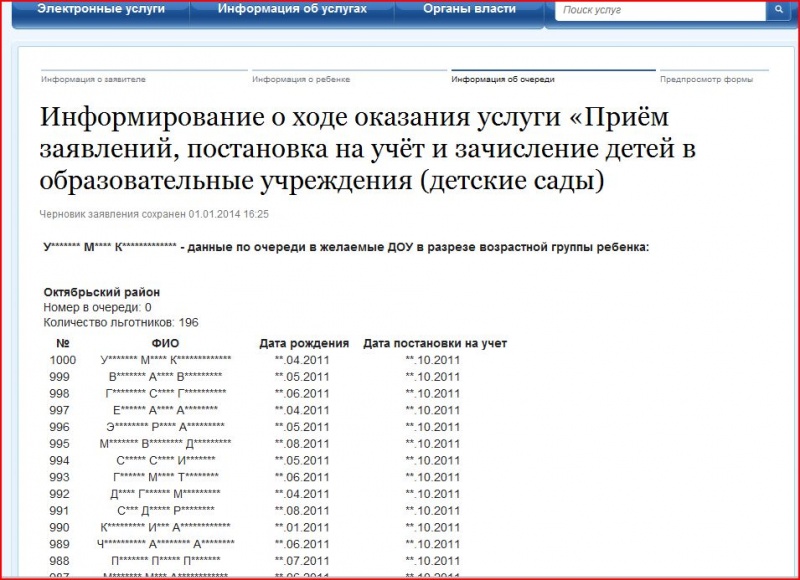Click the № column header
The height and width of the screenshot is (580, 800).
click(63, 343)
